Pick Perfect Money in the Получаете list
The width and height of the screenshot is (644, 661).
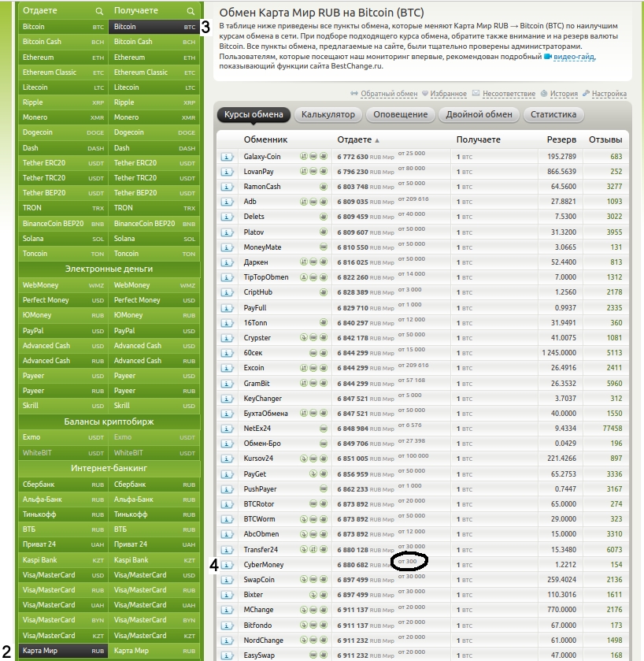(154, 300)
